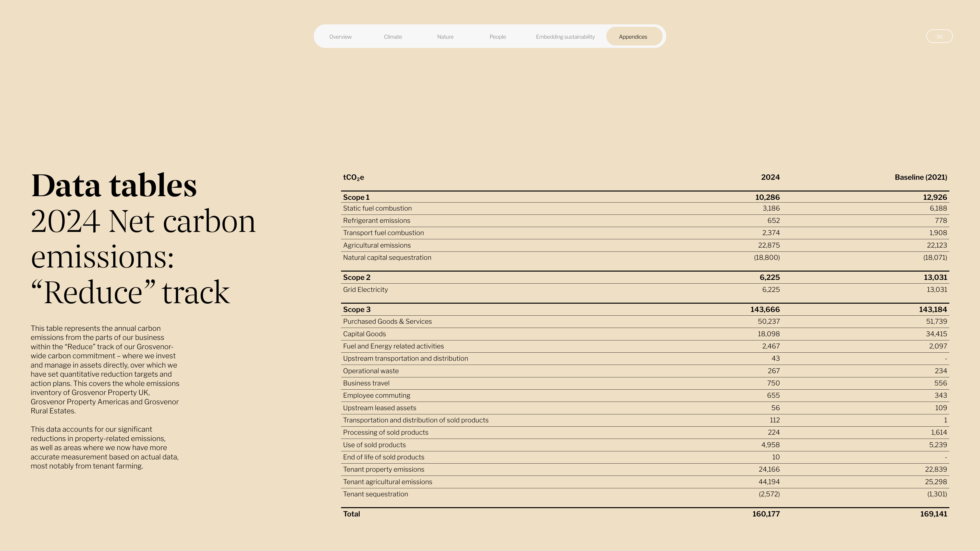Screen dimensions: 980x551
Task: Select Scope 3 total 143,666
Action: pos(765,310)
